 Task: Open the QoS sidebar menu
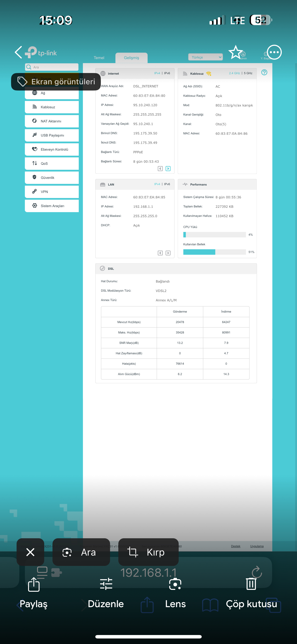click(52, 164)
